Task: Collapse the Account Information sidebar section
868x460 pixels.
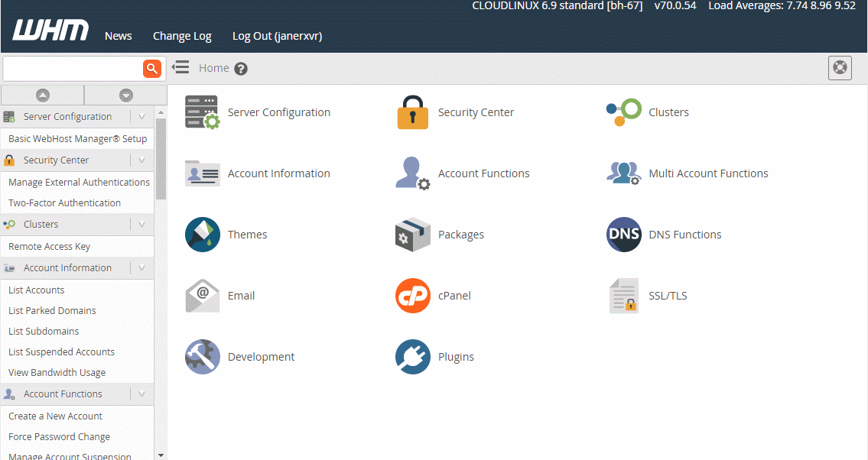Action: click(141, 268)
